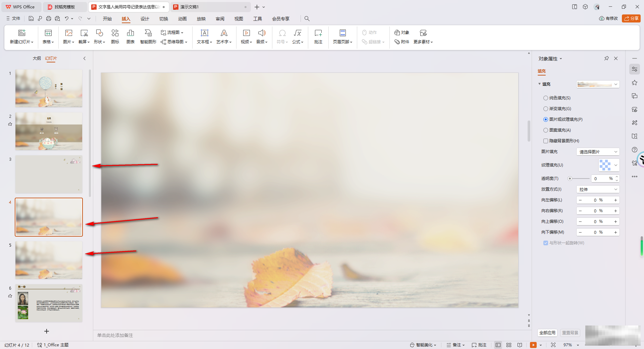
Task: Open the 图标 icon library
Action: coord(115,36)
